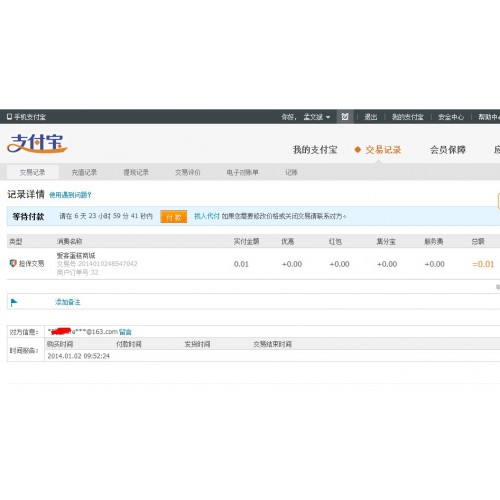The height and width of the screenshot is (500, 500).
Task: Click the blue flag icon beside 添加备注
Action: click(x=14, y=302)
